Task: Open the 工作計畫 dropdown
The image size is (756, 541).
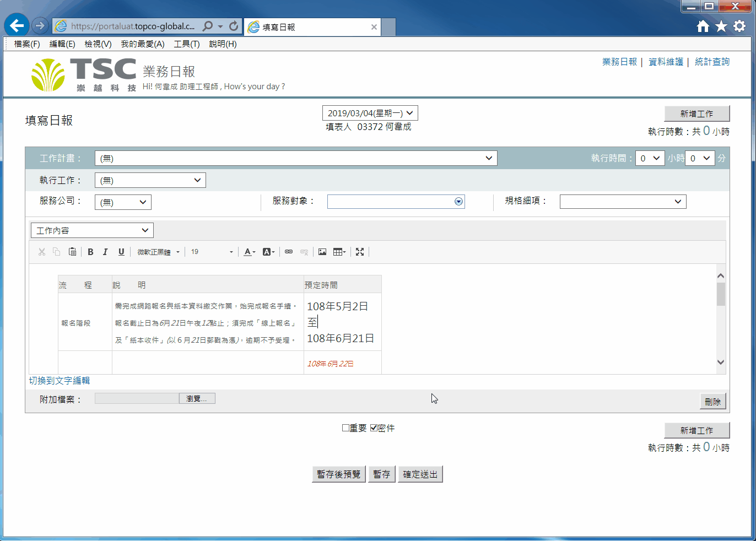Action: pos(296,159)
